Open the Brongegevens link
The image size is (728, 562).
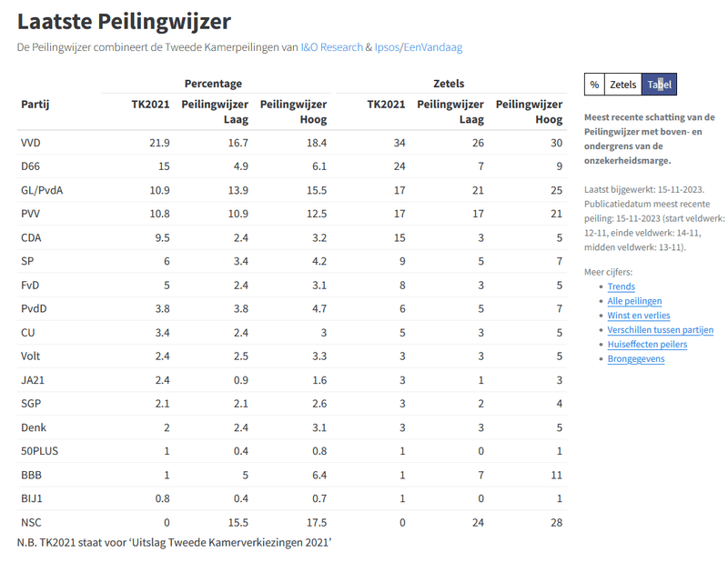pyautogui.click(x=635, y=359)
